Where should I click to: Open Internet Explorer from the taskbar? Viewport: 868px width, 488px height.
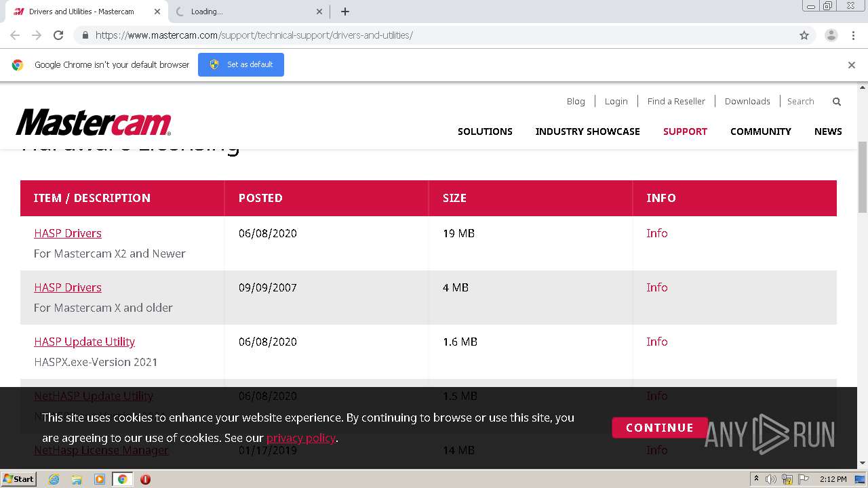click(54, 479)
